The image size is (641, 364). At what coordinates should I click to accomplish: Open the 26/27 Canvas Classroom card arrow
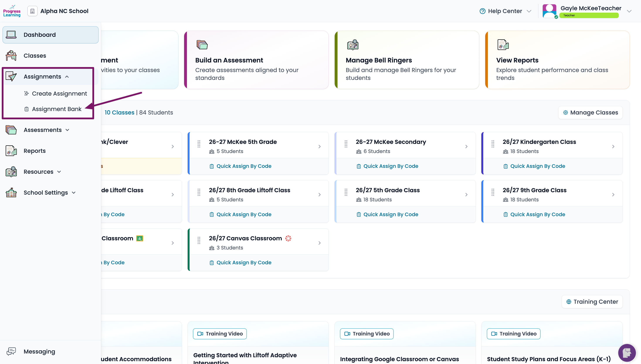pyautogui.click(x=319, y=243)
